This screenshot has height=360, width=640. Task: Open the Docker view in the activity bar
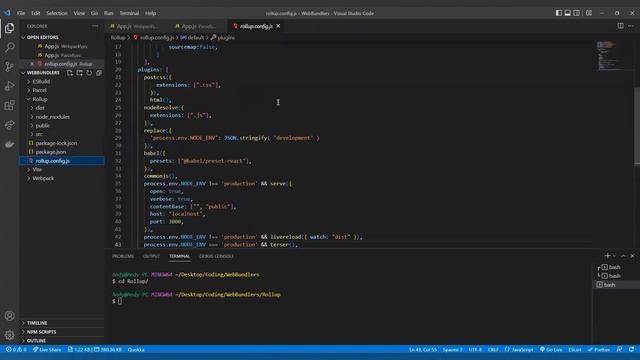[9, 144]
